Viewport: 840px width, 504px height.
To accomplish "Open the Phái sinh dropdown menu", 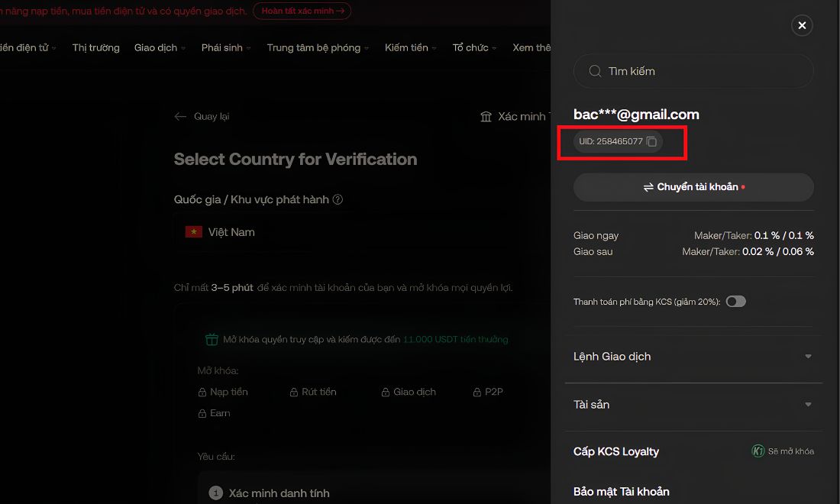I will click(225, 47).
